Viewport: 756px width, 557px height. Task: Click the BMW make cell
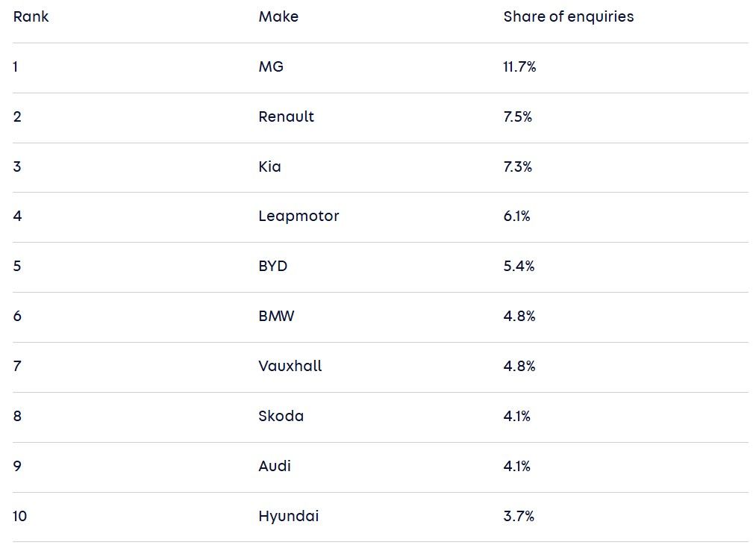(x=276, y=317)
